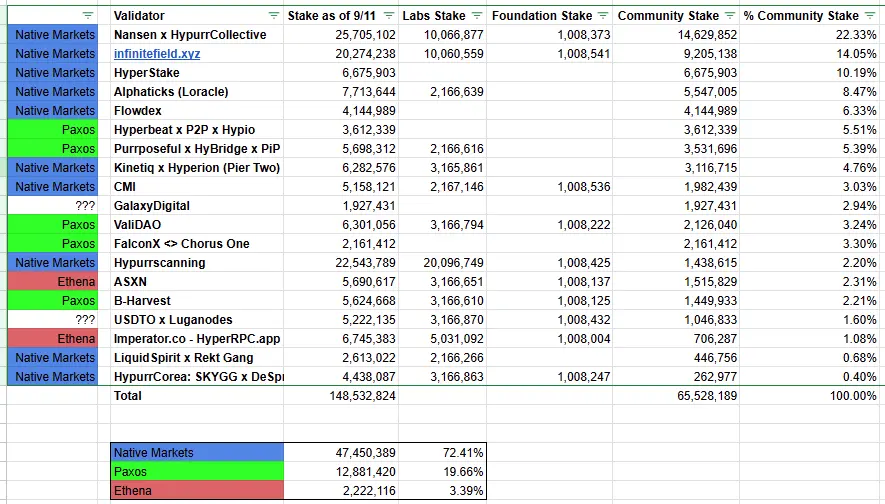This screenshot has width=885, height=504.
Task: Select the summary percentage 3.39%
Action: tap(442, 490)
